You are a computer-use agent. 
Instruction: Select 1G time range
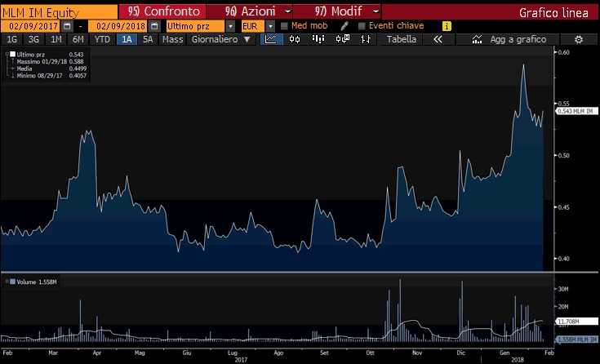(12, 39)
